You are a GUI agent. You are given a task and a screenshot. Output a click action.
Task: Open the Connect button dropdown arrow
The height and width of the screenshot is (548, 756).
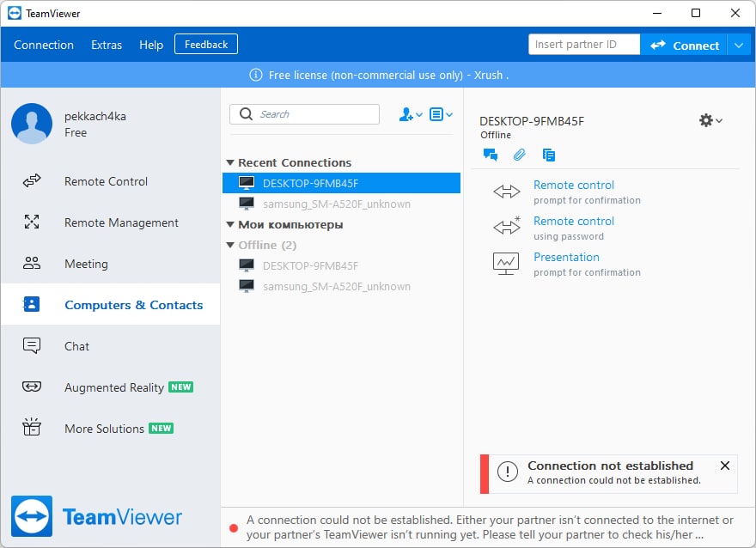[739, 46]
